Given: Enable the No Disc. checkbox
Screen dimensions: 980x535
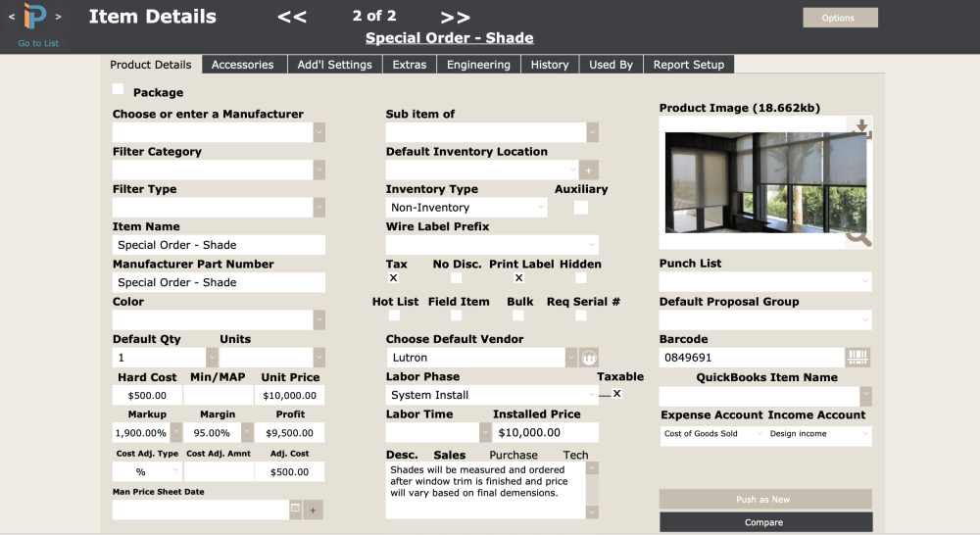Looking at the screenshot, I should 457,278.
